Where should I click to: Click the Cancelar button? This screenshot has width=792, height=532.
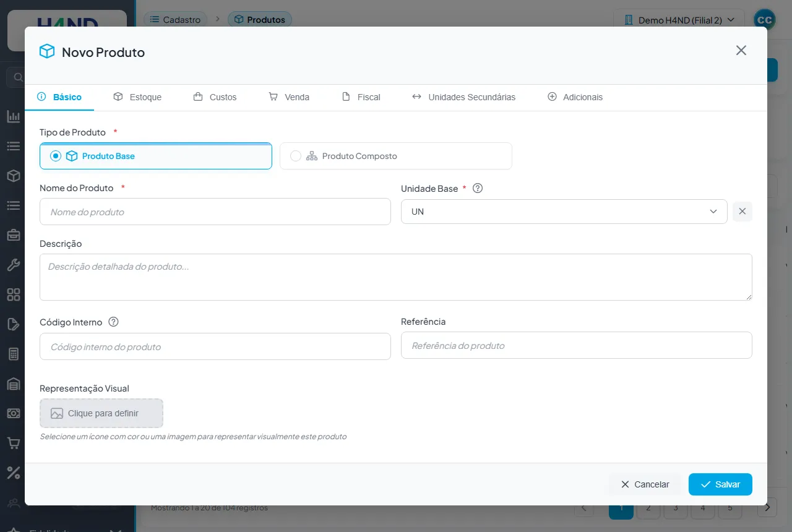click(645, 484)
